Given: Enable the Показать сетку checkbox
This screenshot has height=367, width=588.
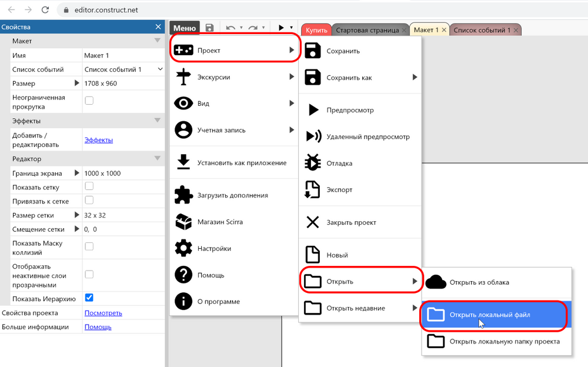Looking at the screenshot, I should point(89,186).
